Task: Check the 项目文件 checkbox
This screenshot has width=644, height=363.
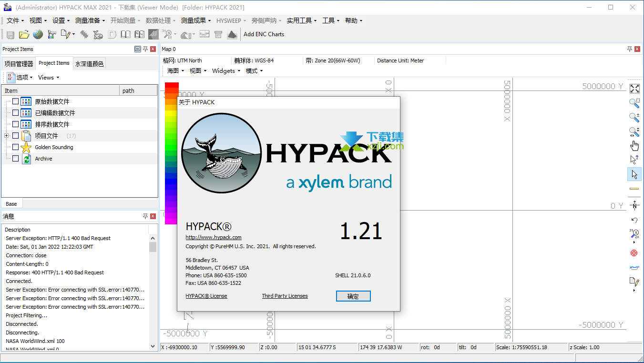Action: [x=15, y=136]
